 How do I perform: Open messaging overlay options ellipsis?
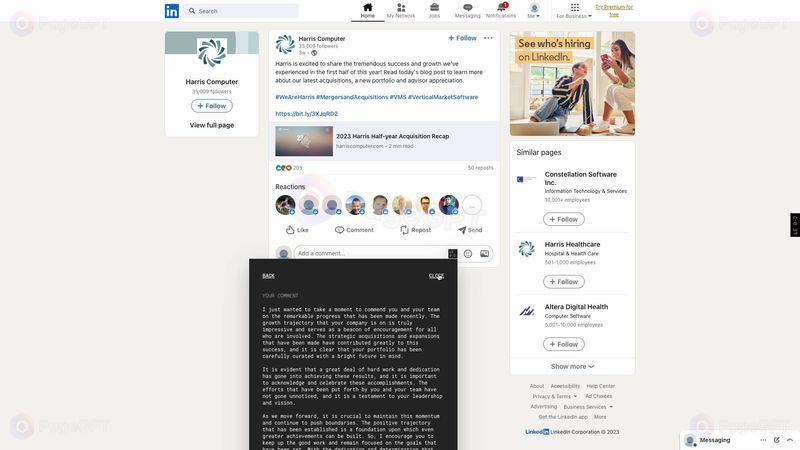click(763, 440)
